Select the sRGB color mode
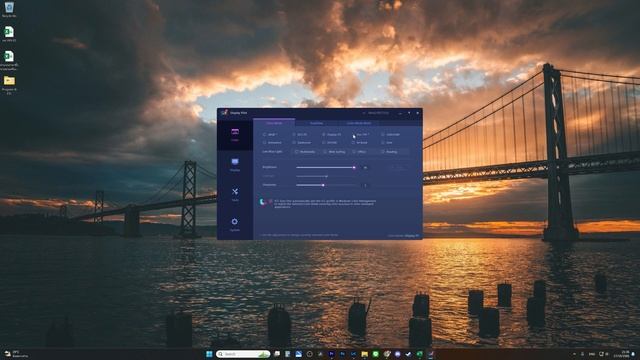Image resolution: width=640 pixels, height=360 pixels. 270,134
